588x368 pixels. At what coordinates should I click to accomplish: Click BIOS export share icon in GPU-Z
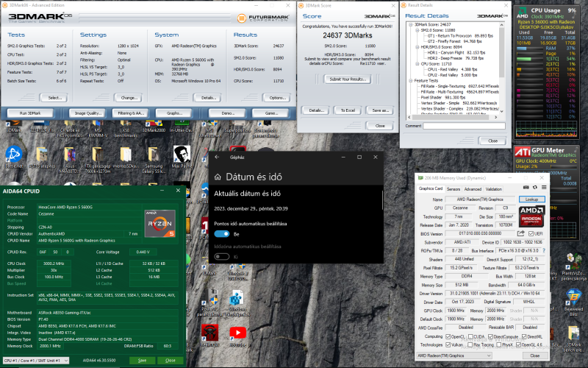pos(521,233)
